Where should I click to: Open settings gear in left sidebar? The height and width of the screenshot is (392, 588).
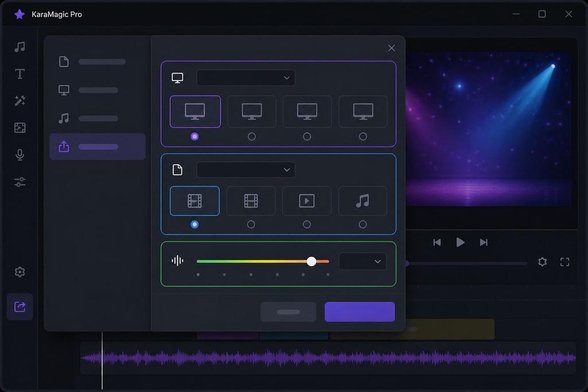pyautogui.click(x=20, y=271)
